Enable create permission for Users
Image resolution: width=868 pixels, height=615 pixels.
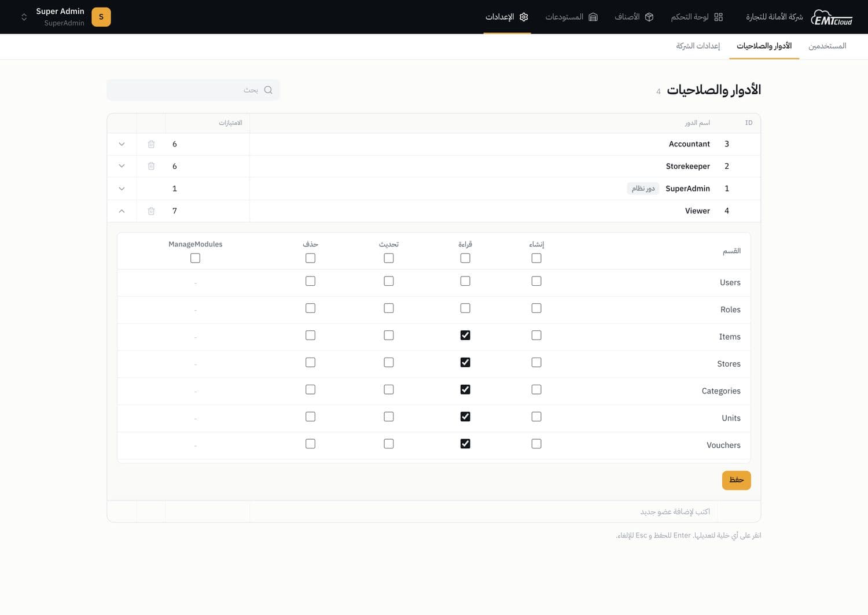click(536, 281)
